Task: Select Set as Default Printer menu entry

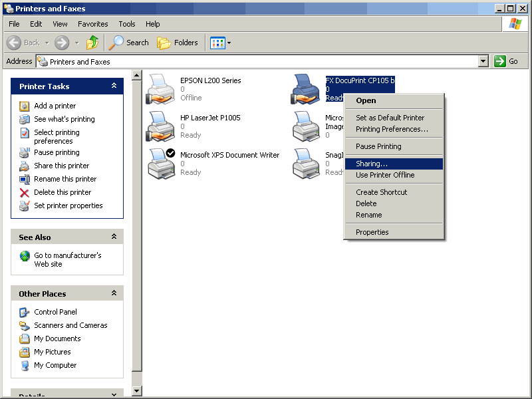Action: [x=390, y=118]
